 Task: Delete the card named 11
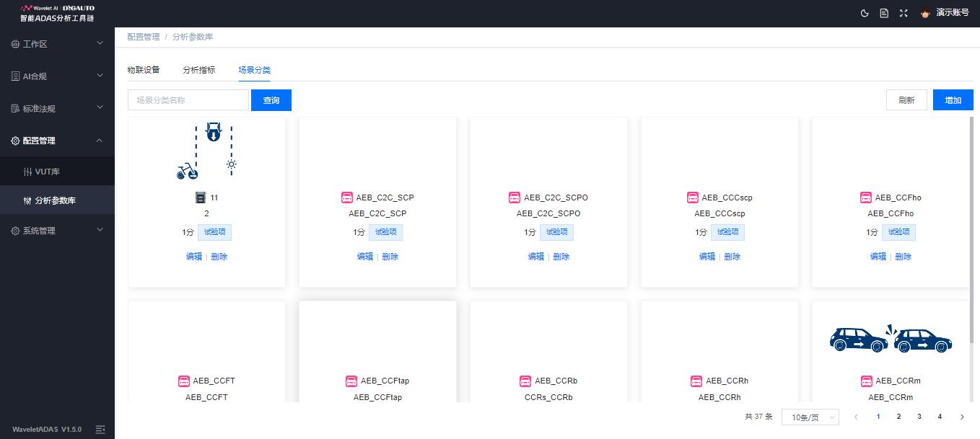tap(219, 257)
